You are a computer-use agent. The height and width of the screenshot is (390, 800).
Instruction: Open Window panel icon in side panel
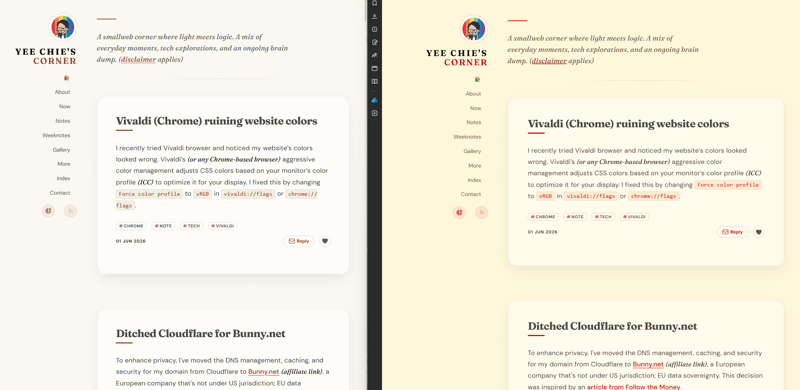click(374, 68)
